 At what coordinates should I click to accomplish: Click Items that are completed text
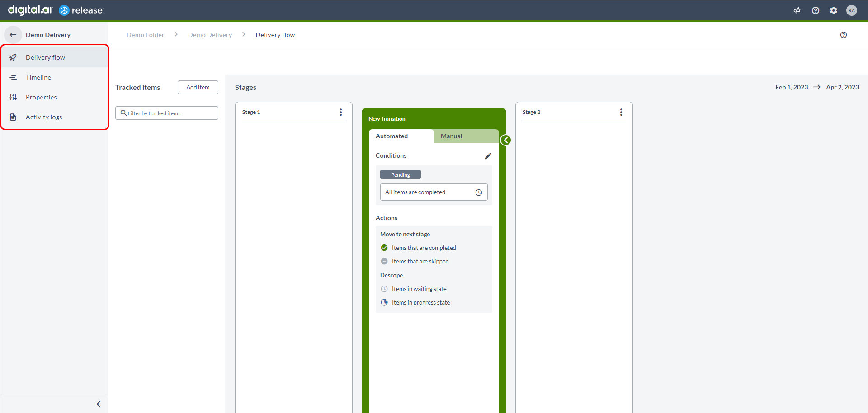424,248
